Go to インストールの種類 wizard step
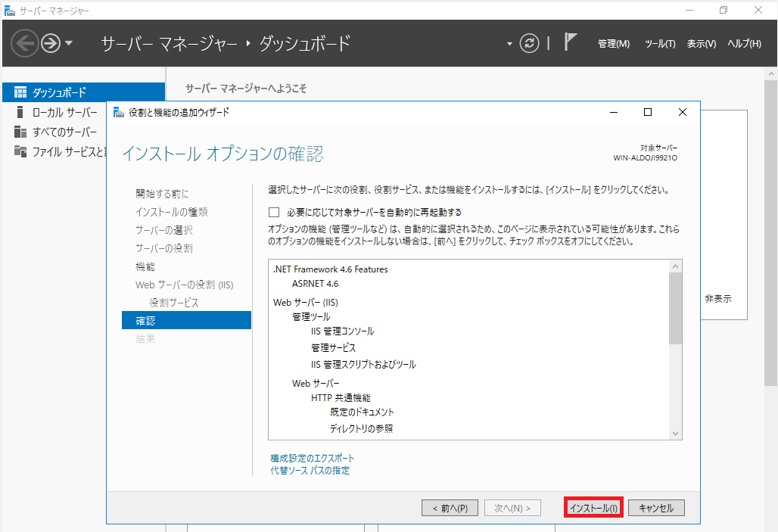The image size is (778, 532). [x=172, y=212]
